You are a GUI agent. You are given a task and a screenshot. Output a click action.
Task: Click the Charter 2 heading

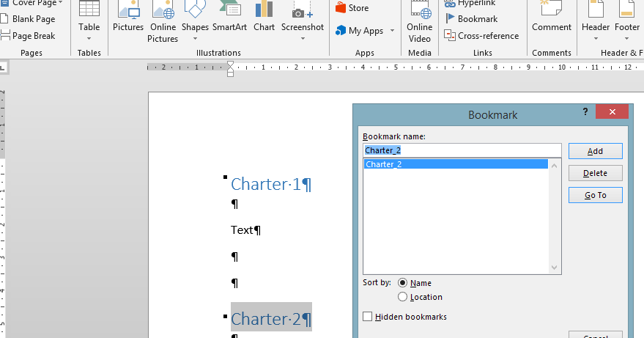point(271,319)
